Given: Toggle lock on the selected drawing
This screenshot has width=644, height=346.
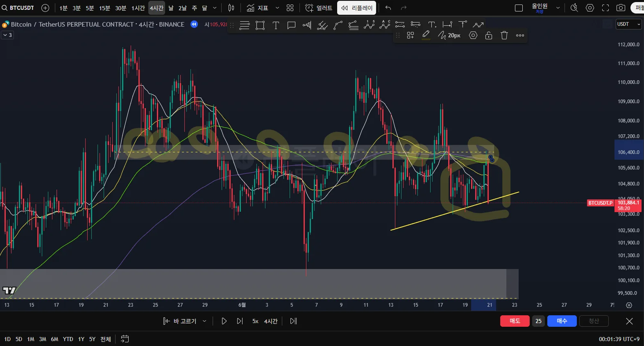Looking at the screenshot, I should tap(489, 36).
